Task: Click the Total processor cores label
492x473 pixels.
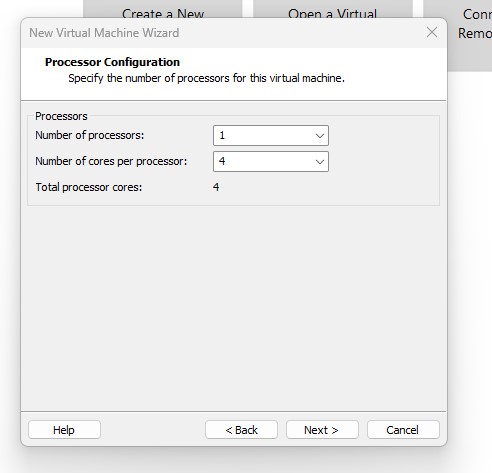Action: pyautogui.click(x=89, y=187)
